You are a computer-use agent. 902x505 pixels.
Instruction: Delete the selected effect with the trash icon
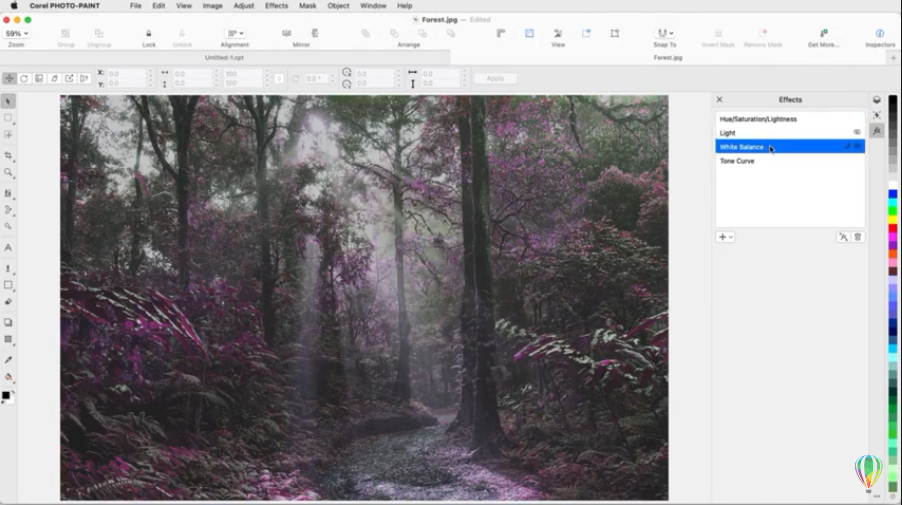tap(858, 237)
